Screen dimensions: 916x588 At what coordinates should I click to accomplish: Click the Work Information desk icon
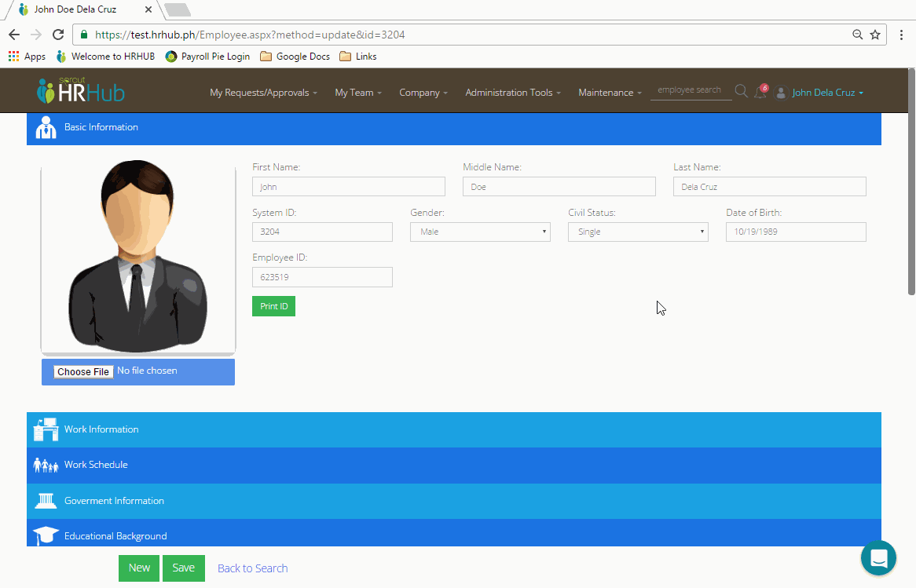[46, 429]
